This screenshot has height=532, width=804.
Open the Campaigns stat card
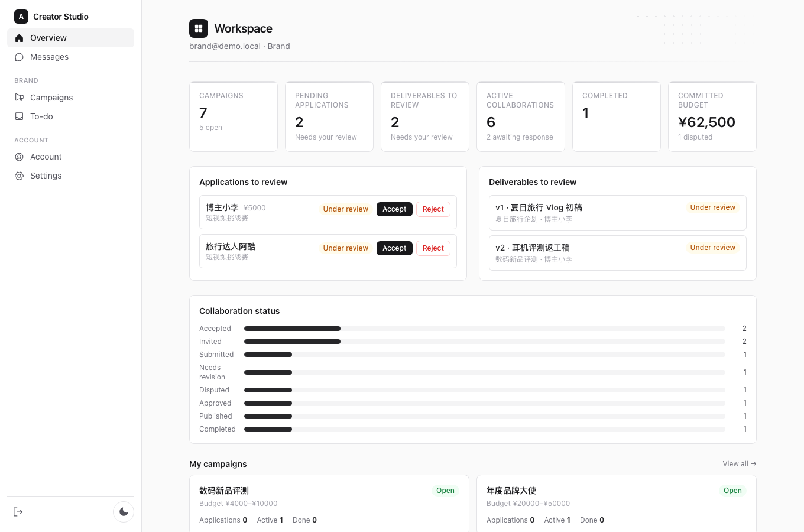click(x=234, y=116)
